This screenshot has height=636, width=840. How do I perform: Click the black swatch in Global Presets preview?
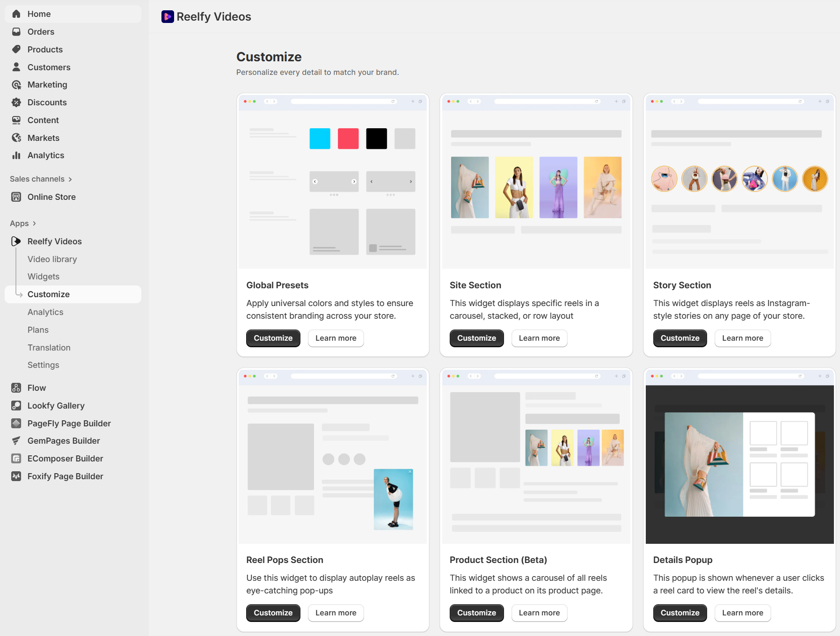pyautogui.click(x=377, y=139)
